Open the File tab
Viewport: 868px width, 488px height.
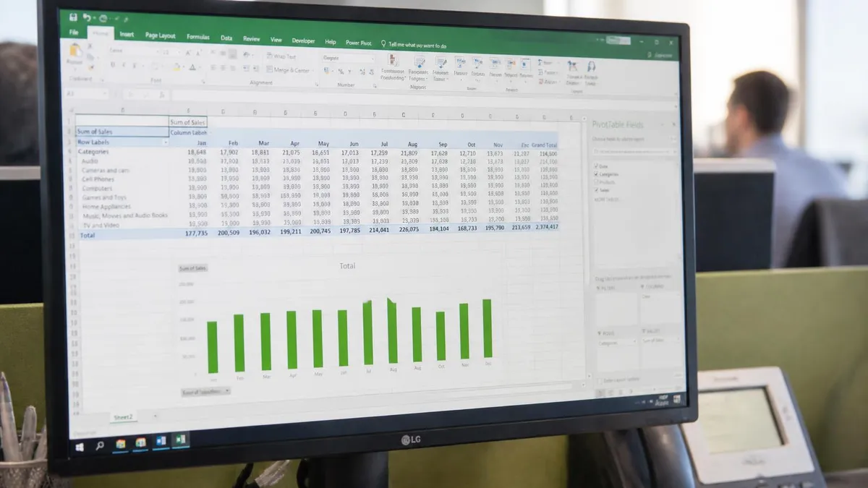74,33
